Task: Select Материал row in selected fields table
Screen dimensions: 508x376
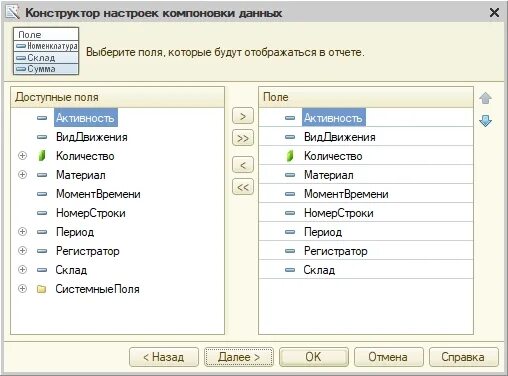Action: click(366, 174)
